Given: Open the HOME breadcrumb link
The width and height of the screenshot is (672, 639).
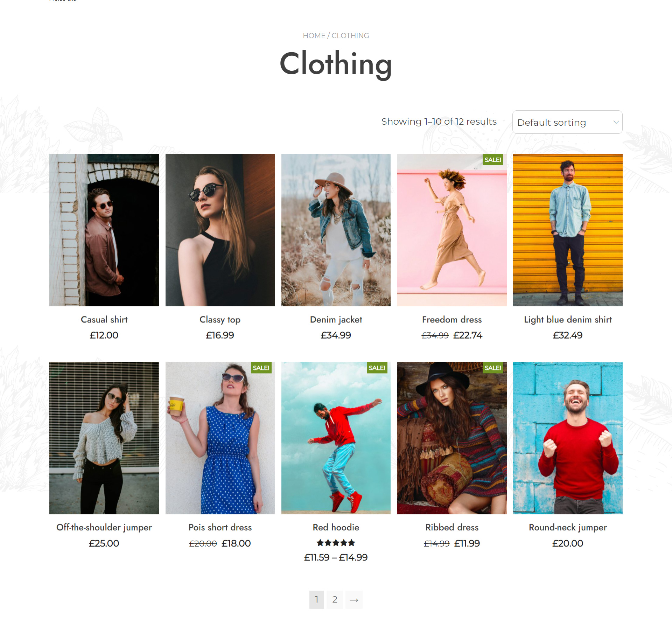Looking at the screenshot, I should tap(314, 36).
